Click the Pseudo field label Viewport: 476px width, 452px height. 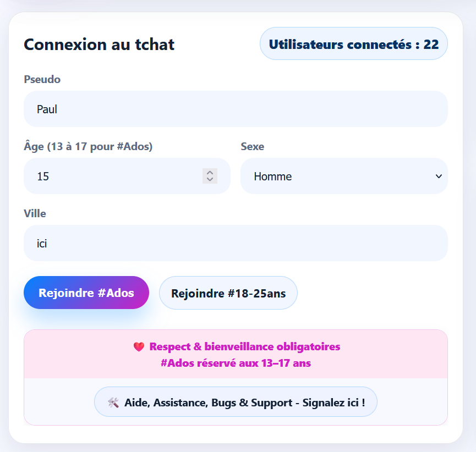(x=41, y=79)
